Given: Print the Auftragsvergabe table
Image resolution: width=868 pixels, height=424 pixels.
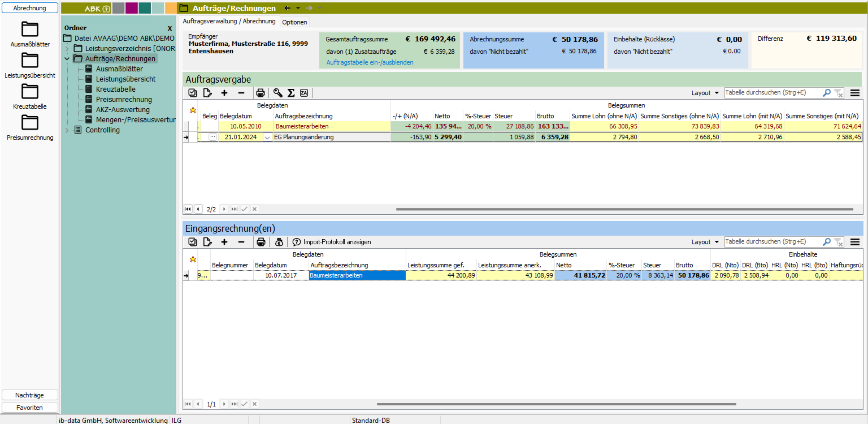Looking at the screenshot, I should pos(260,93).
